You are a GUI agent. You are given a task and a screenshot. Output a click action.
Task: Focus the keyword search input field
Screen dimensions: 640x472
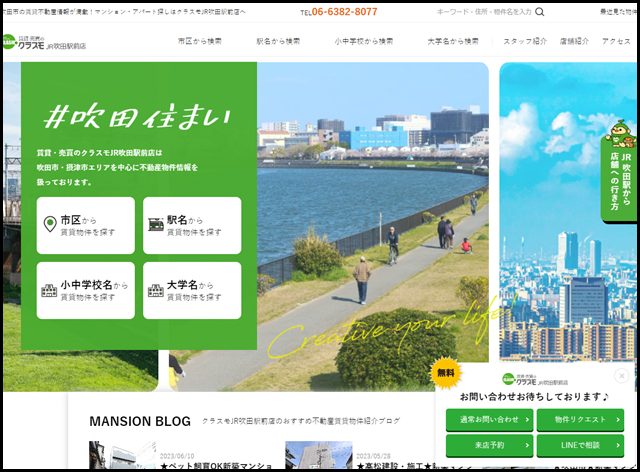point(484,12)
